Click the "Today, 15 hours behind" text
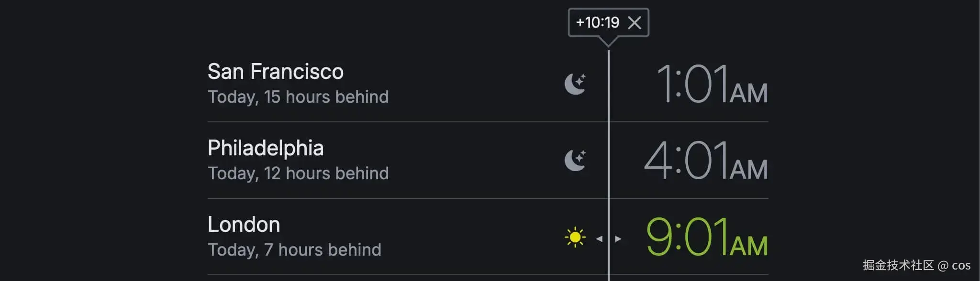The image size is (980, 281). [298, 97]
